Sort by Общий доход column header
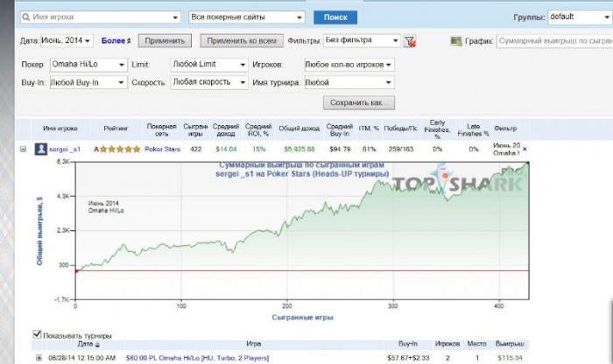Screen dimensions: 613x364 click(299, 129)
